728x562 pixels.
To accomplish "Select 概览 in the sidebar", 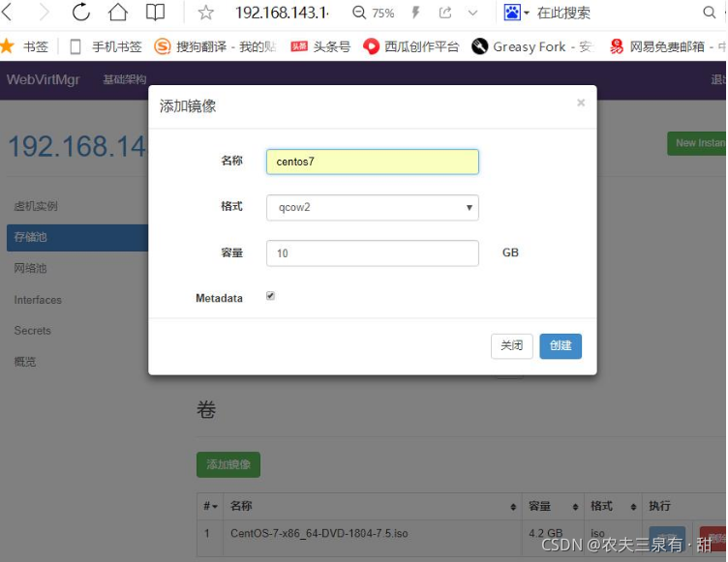I will [x=24, y=362].
